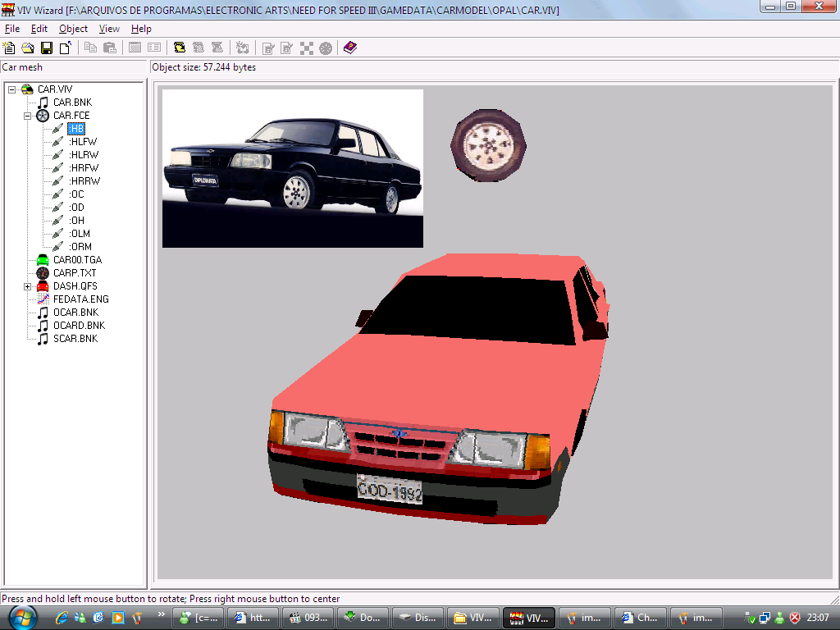Click the New file toolbar icon
Viewport: 840px width, 630px height.
tap(10, 48)
